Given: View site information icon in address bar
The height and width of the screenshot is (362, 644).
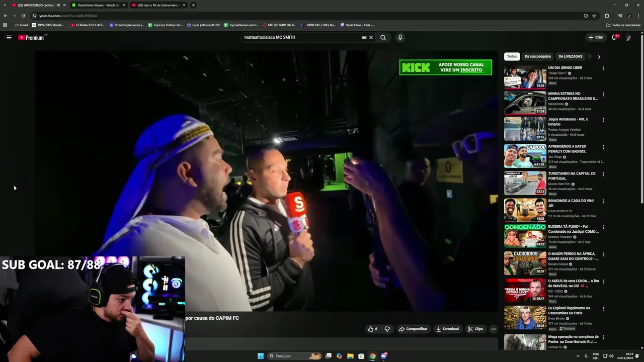Looking at the screenshot, I should (x=34, y=16).
